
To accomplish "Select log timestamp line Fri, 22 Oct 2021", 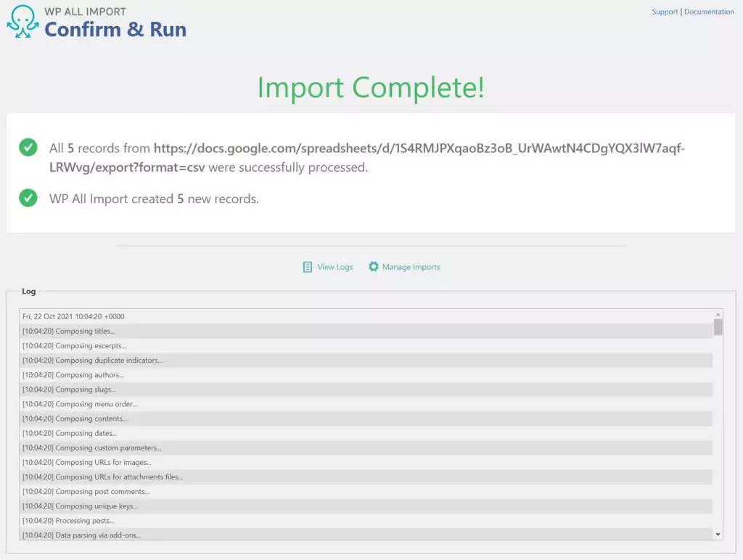I will [x=366, y=316].
